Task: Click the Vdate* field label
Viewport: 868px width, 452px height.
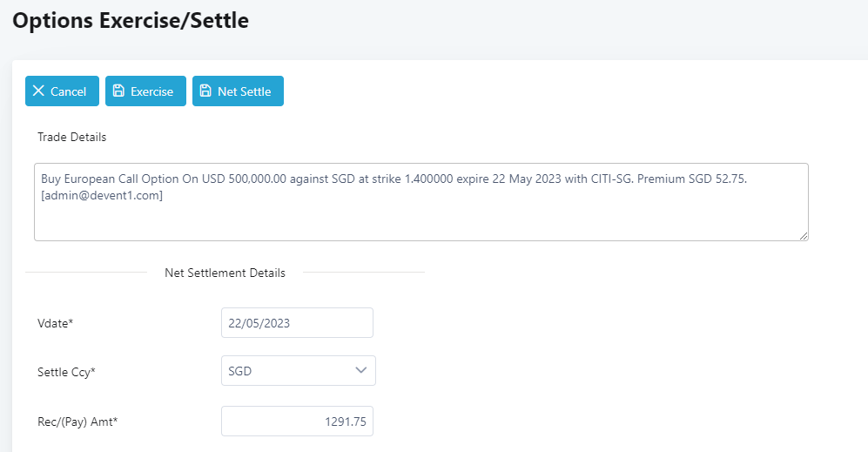Action: click(x=55, y=323)
